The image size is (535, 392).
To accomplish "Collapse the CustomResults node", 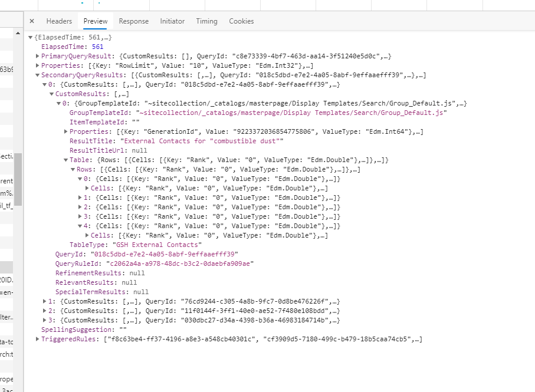I will 51,94.
